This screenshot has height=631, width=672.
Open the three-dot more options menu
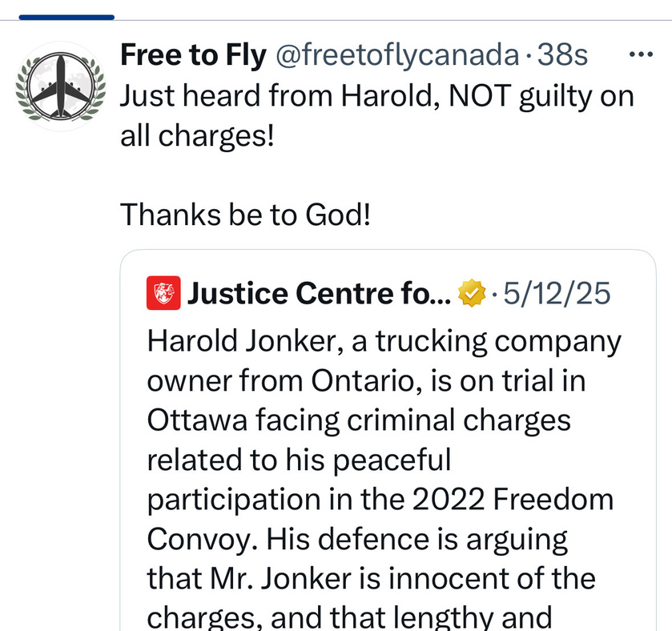[641, 54]
